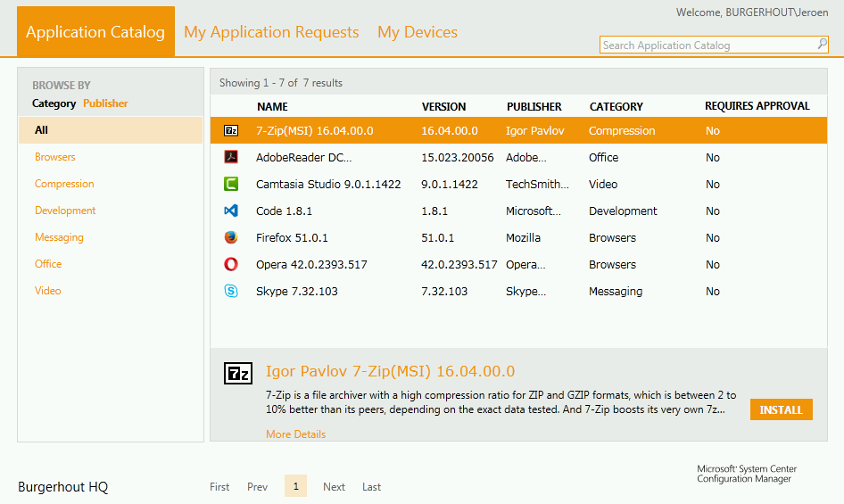Viewport: 844px width, 504px height.
Task: Click the INSTALL button
Action: click(781, 409)
